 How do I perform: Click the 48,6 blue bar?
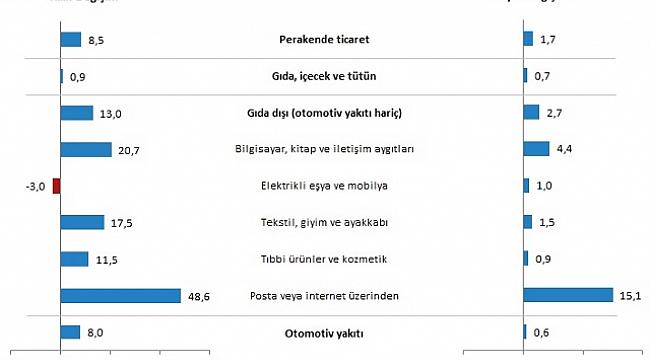(x=121, y=296)
